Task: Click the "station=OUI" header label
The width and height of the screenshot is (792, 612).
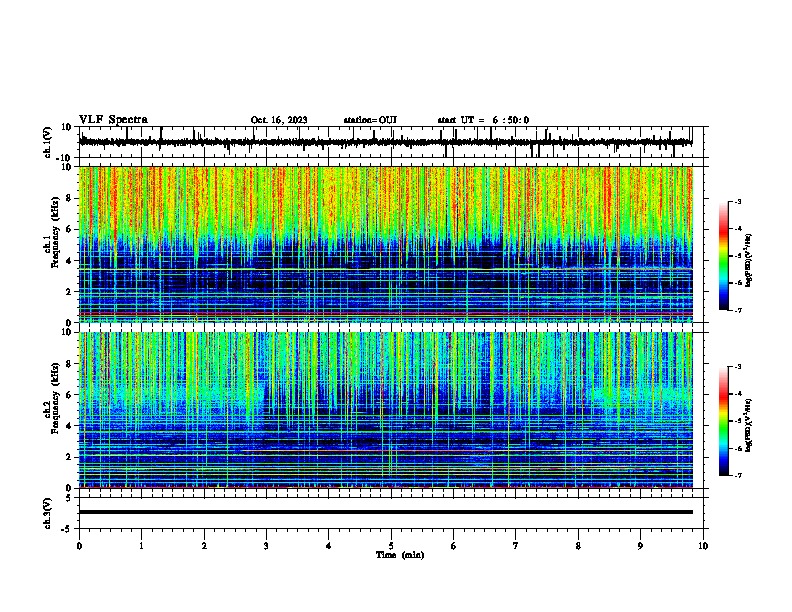Action: (370, 120)
